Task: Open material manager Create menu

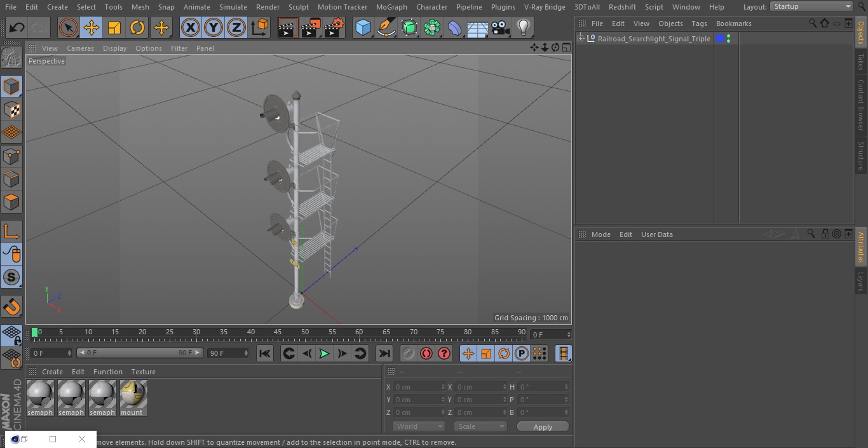Action: (x=52, y=372)
